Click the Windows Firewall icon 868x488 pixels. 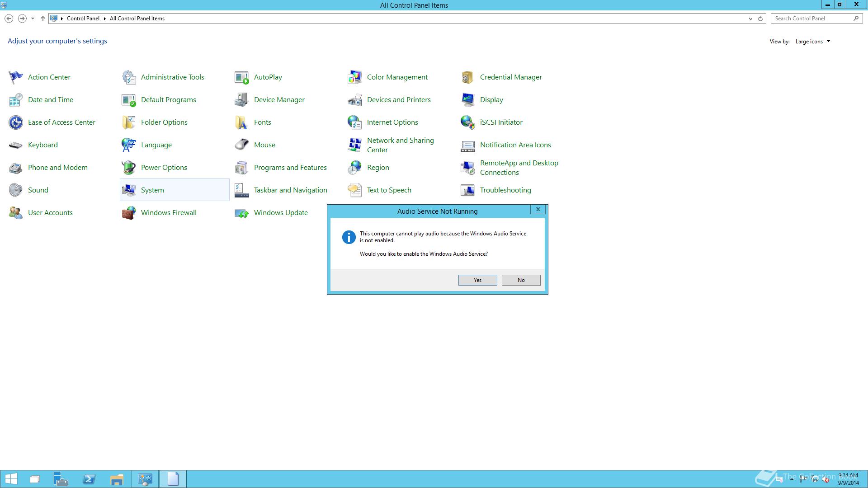point(129,213)
